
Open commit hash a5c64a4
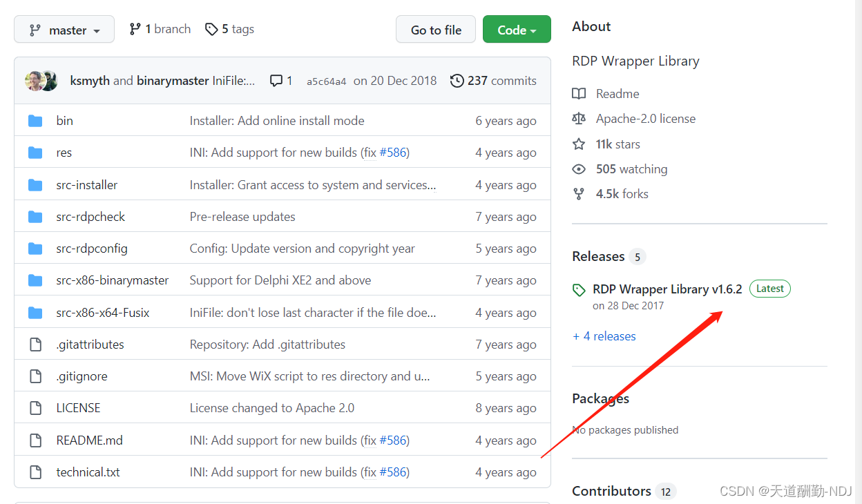coord(326,81)
